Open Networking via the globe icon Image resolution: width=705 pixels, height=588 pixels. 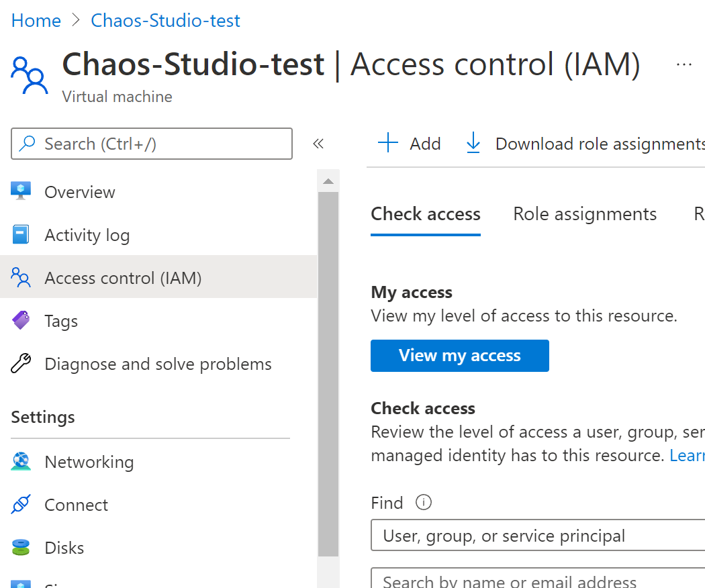22,462
